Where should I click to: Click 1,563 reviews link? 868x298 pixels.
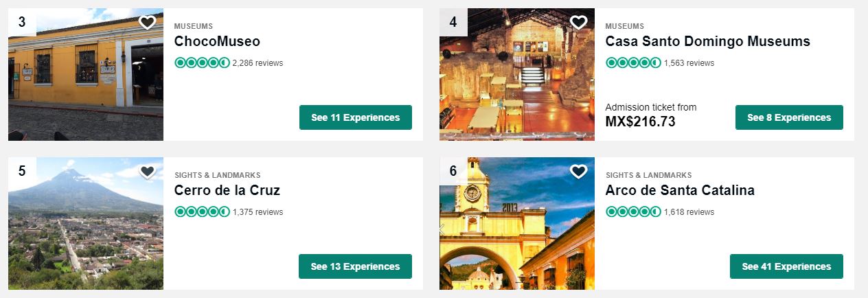pyautogui.click(x=689, y=63)
